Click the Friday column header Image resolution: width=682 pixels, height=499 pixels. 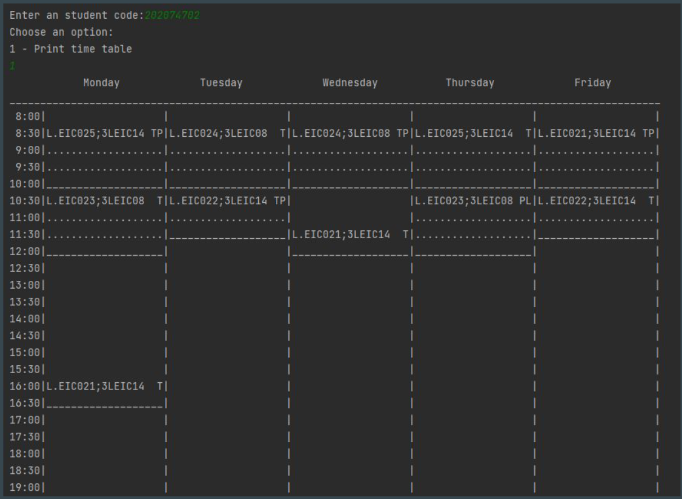pos(592,83)
